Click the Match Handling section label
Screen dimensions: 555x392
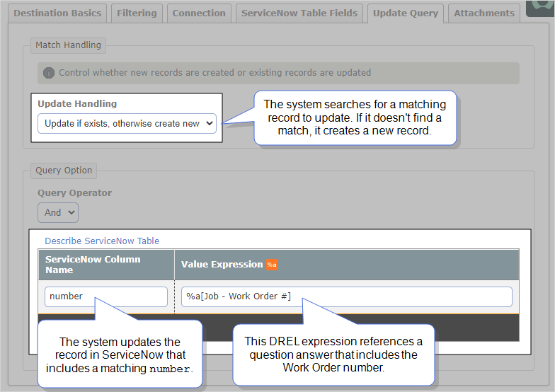coord(68,45)
